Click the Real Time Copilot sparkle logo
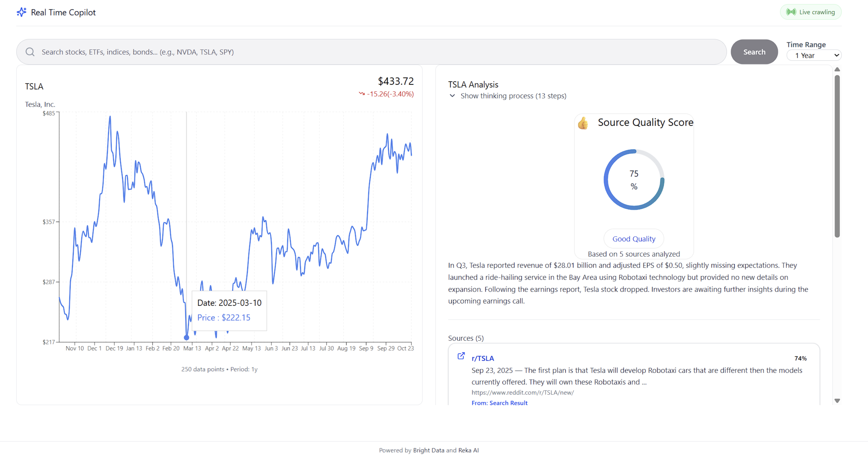Image resolution: width=868 pixels, height=457 pixels. click(x=21, y=12)
